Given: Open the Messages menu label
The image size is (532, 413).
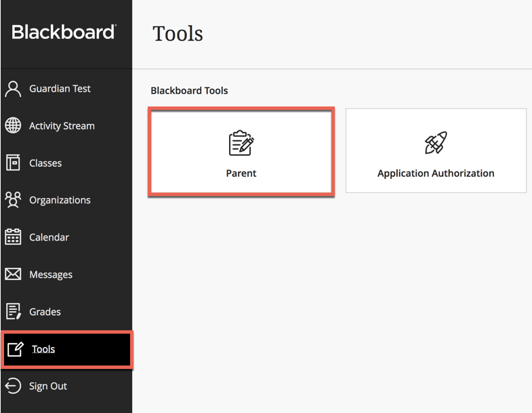Looking at the screenshot, I should pos(51,275).
